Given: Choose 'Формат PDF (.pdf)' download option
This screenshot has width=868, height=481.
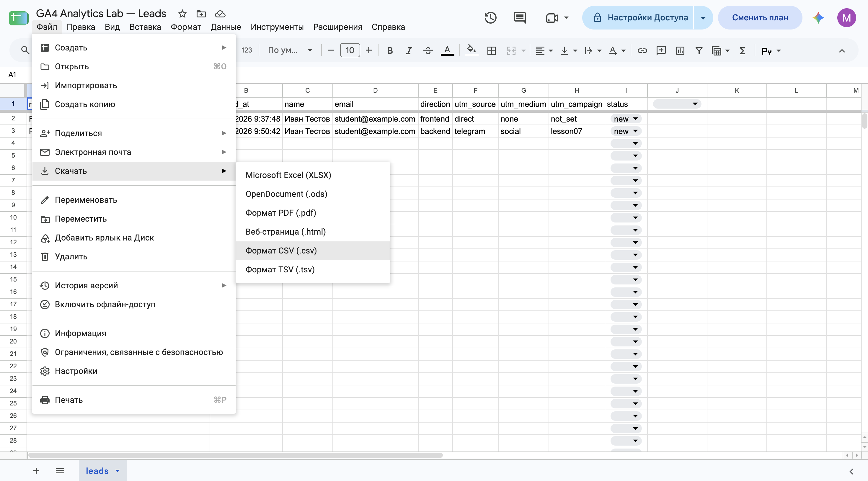Looking at the screenshot, I should coord(313,213).
